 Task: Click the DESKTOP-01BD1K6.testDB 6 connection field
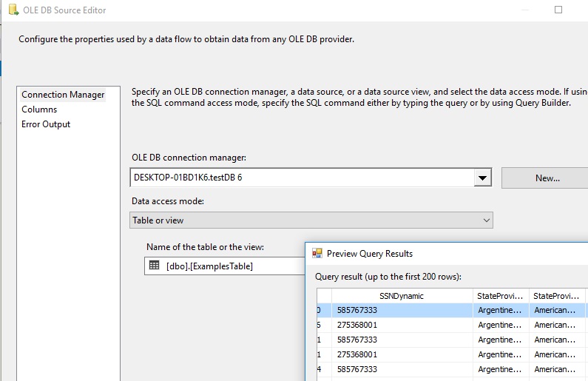[x=302, y=178]
